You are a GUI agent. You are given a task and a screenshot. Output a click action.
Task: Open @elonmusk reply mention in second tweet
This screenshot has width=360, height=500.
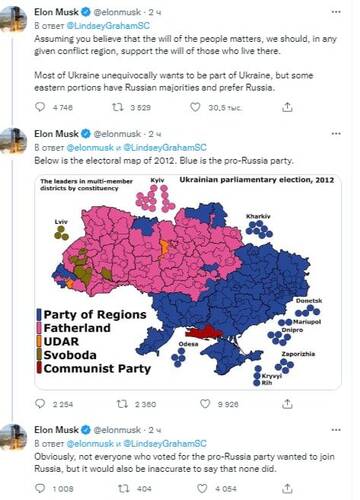click(x=90, y=147)
